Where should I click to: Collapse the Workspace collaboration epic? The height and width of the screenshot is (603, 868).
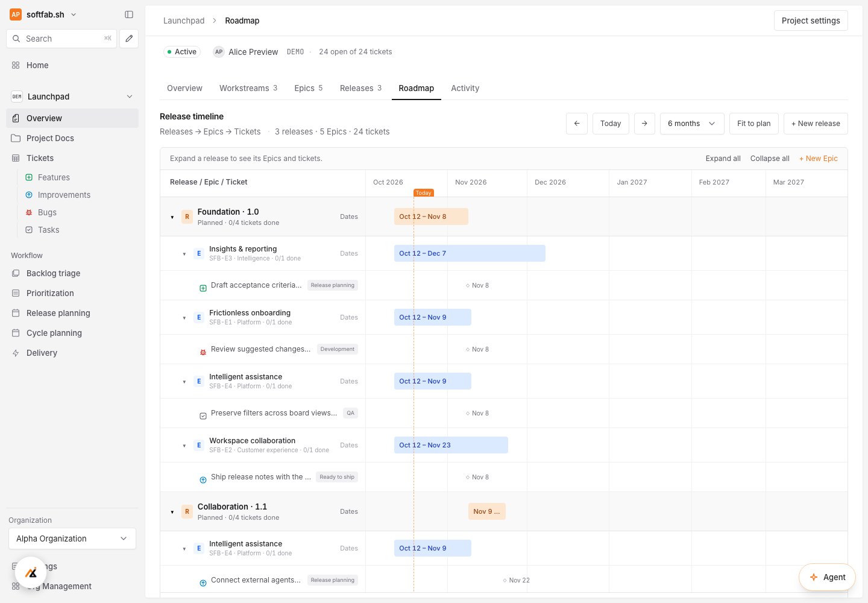point(184,446)
